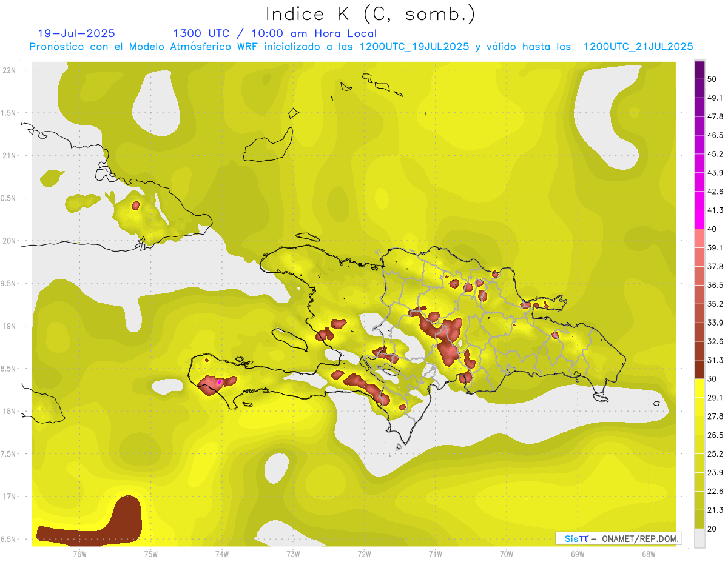
Task: Click the legend value "20"
Action: point(713,529)
